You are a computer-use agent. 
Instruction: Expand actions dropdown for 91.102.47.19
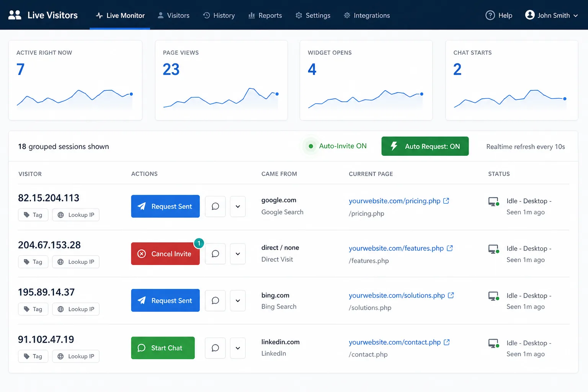238,348
